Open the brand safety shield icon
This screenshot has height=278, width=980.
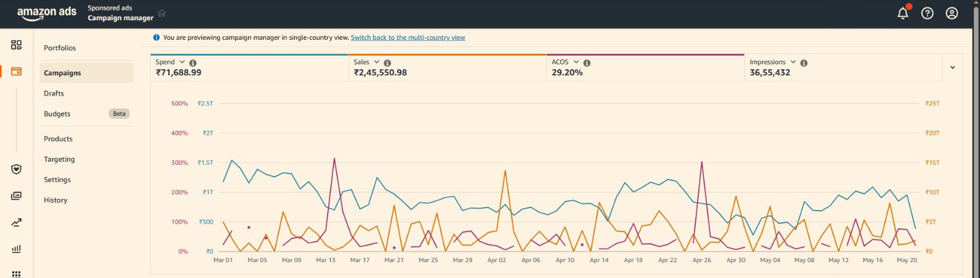pos(17,169)
